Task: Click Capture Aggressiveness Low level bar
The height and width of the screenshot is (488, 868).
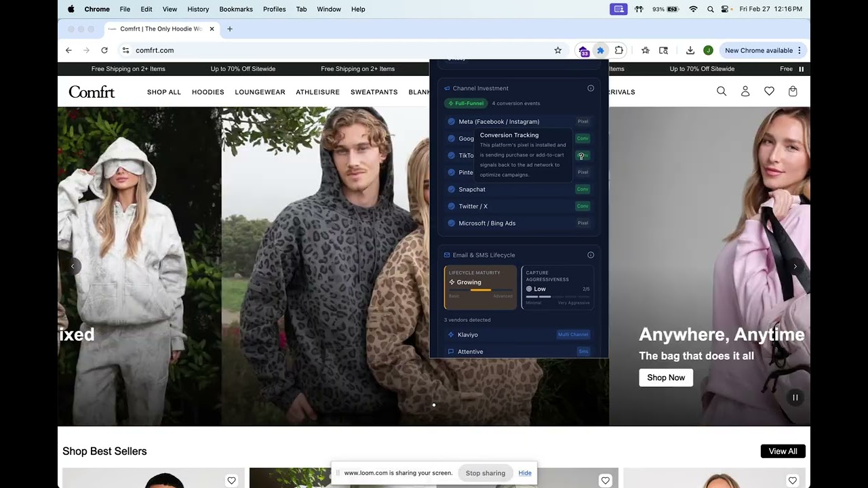Action: [x=557, y=296]
